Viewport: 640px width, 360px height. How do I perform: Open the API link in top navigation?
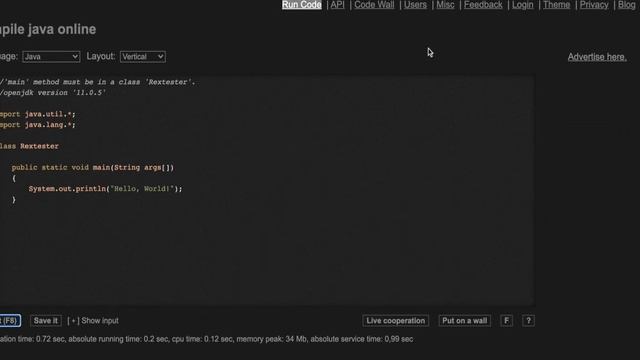[337, 5]
